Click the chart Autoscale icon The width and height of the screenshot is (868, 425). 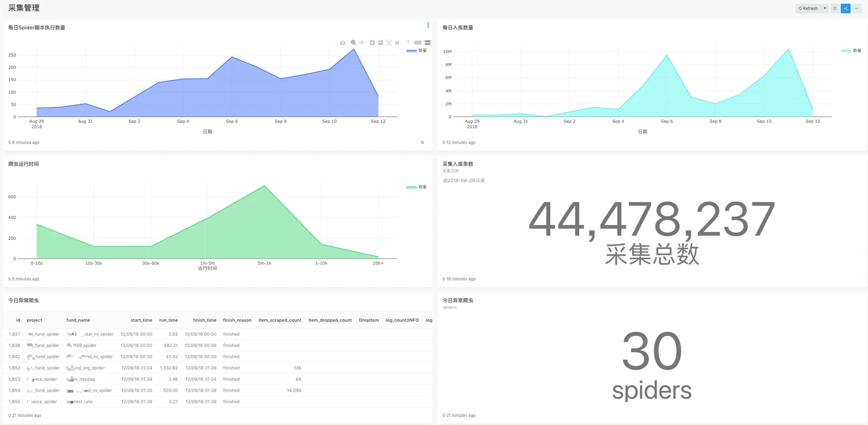point(389,43)
